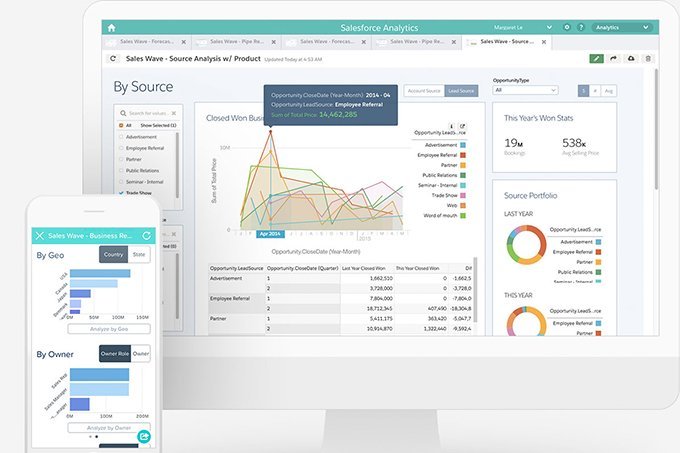Click the trash delete icon in toolbar
This screenshot has width=680, height=453.
click(648, 59)
